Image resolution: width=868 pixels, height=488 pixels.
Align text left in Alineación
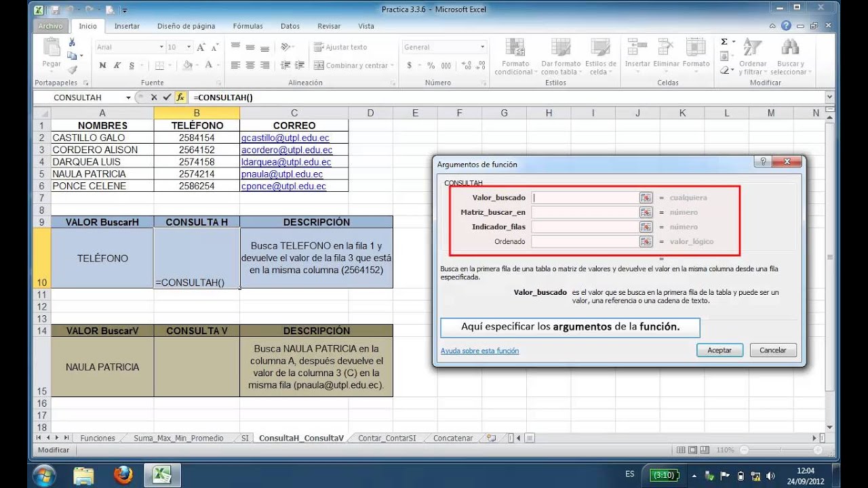[x=235, y=66]
